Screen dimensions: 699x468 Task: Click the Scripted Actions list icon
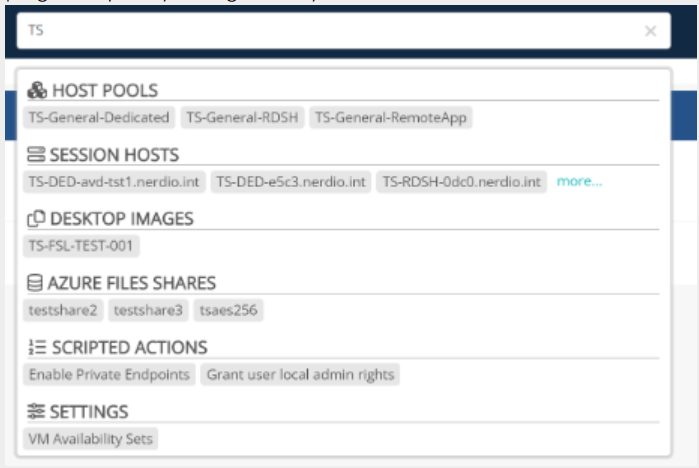click(x=36, y=347)
